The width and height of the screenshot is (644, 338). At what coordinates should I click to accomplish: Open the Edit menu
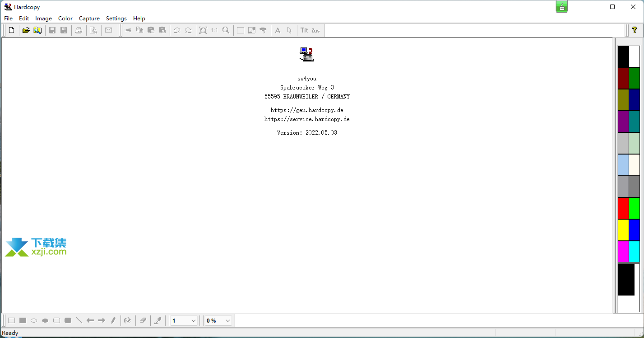pos(24,19)
